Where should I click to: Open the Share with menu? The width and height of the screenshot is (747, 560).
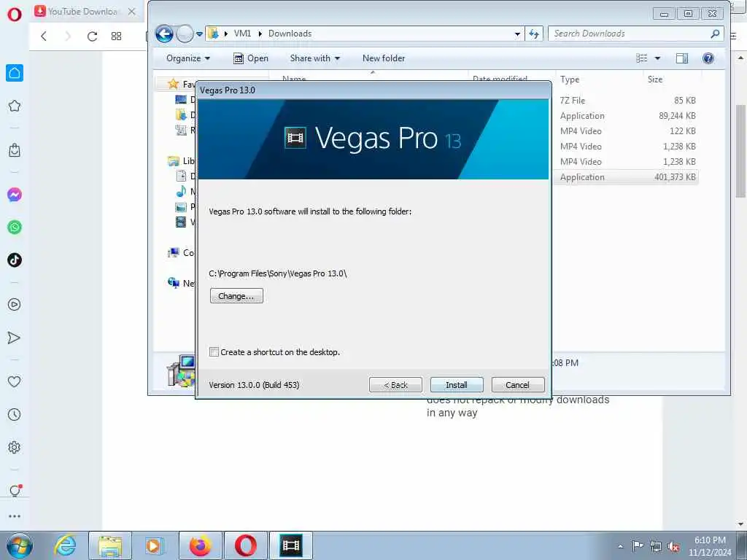coord(315,58)
